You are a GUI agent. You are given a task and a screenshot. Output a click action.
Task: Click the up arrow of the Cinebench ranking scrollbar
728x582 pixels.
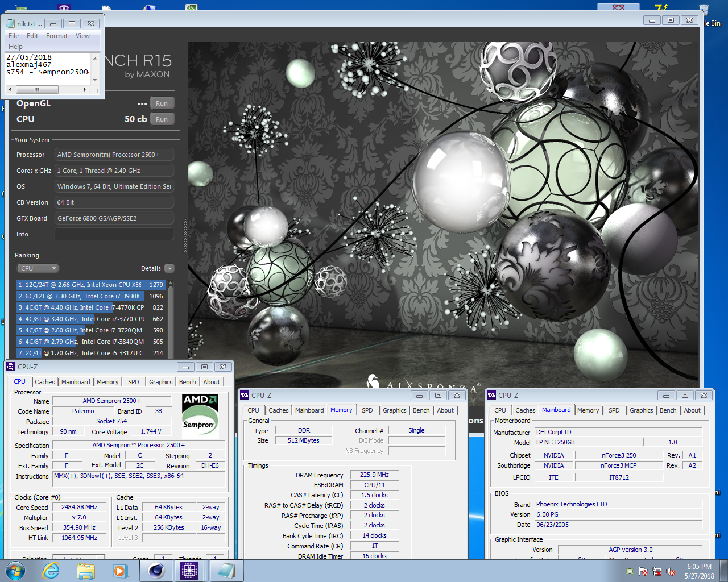[x=171, y=283]
